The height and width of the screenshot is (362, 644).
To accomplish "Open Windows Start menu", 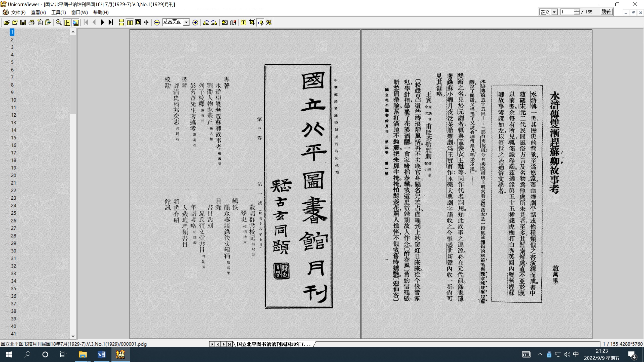I will point(9,354).
